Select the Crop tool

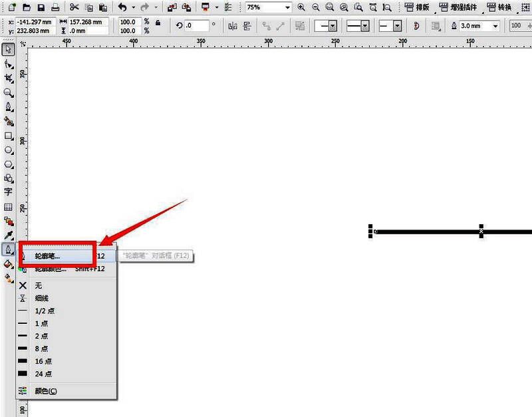9,78
